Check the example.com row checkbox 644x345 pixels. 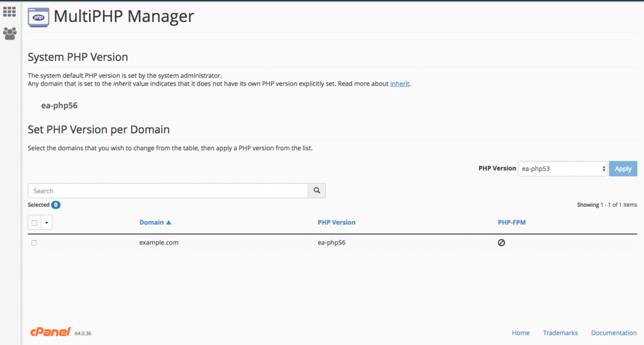coord(34,243)
